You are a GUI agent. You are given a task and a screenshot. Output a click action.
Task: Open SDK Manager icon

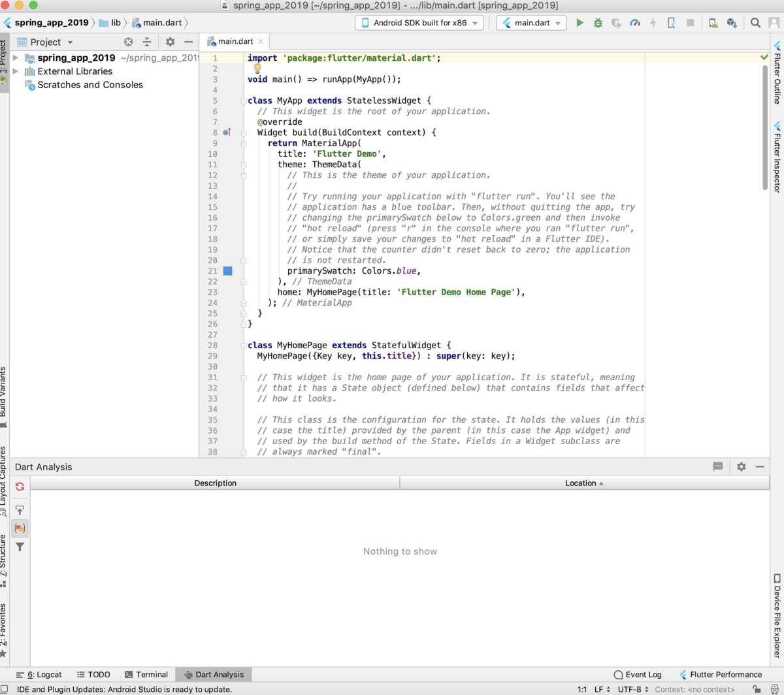pyautogui.click(x=732, y=23)
